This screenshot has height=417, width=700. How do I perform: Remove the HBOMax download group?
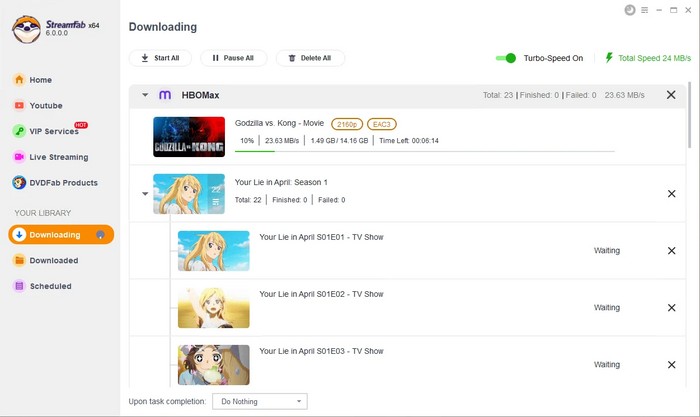[x=671, y=95]
